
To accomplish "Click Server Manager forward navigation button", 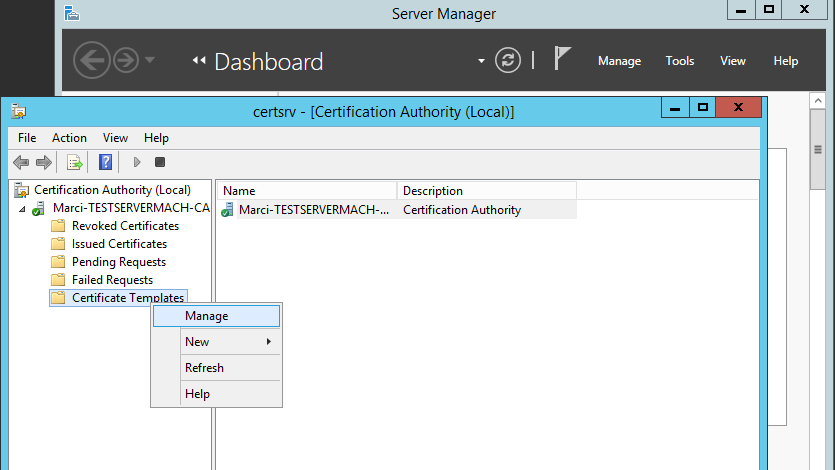I will (126, 60).
